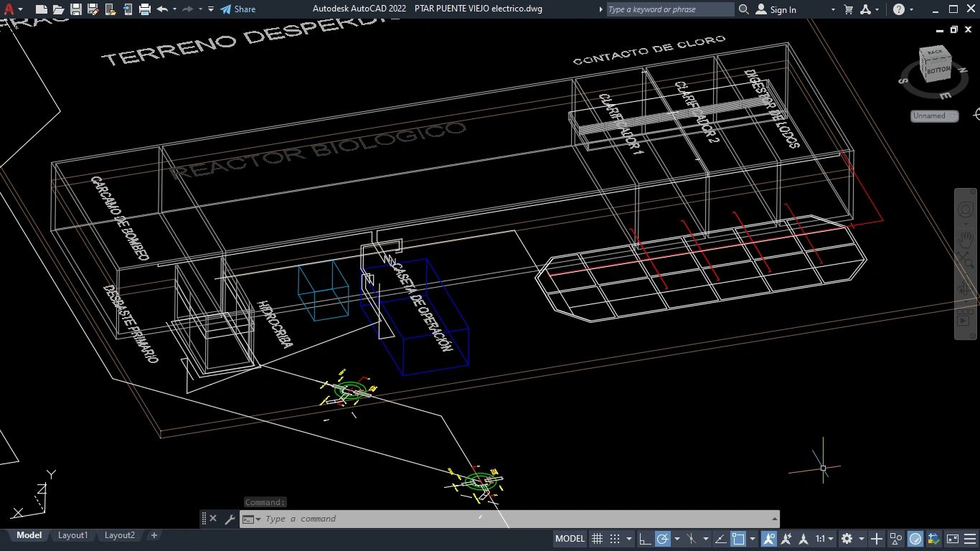Click the Plot printer icon
This screenshot has height=551, width=980.
pos(145,9)
